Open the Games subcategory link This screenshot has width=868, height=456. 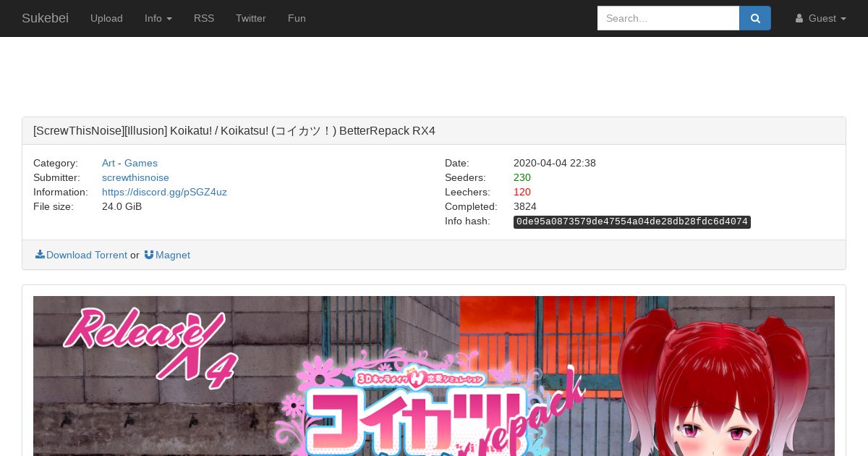[x=141, y=163]
